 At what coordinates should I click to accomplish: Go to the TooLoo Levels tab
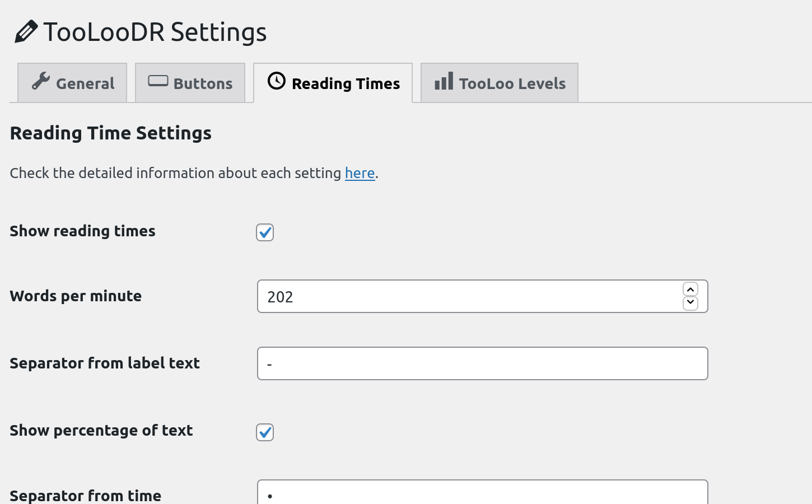point(512,84)
